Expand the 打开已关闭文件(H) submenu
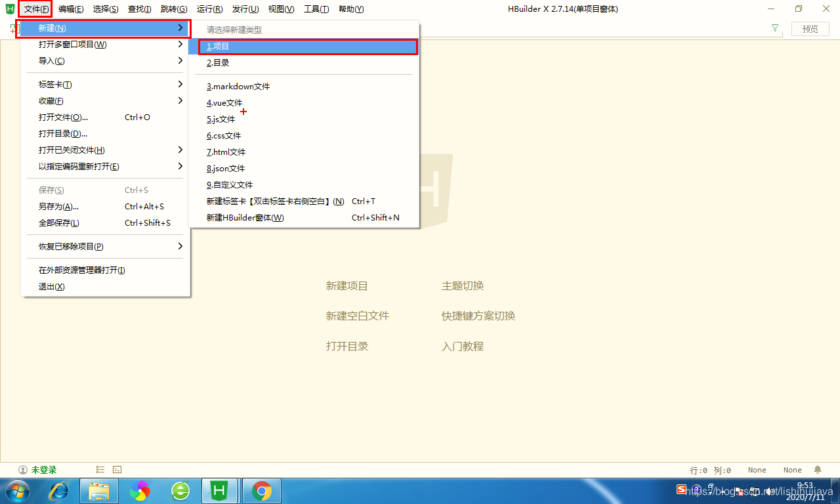The height and width of the screenshot is (504, 840). (x=180, y=150)
